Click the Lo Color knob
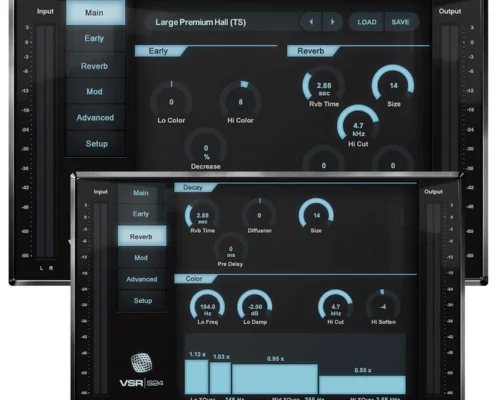500x400 pixels. click(x=171, y=100)
